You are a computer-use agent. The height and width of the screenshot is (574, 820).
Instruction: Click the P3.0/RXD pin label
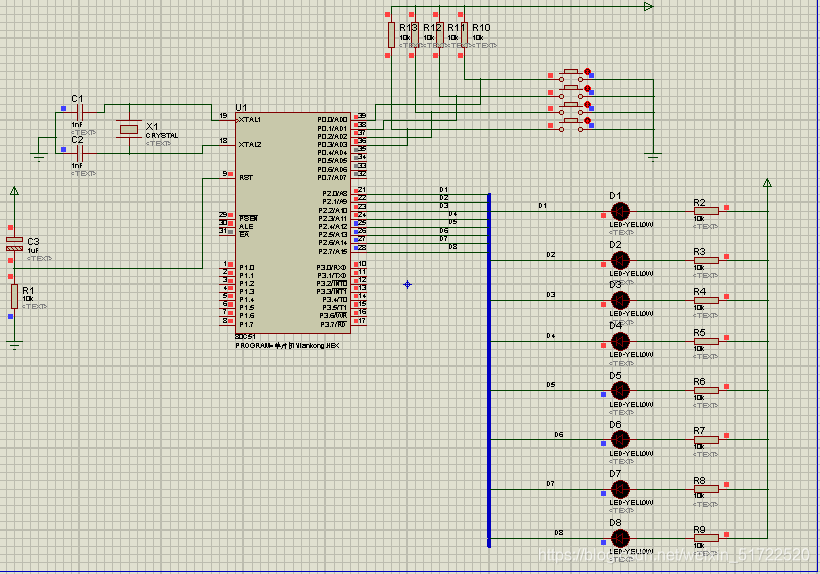click(x=331, y=268)
